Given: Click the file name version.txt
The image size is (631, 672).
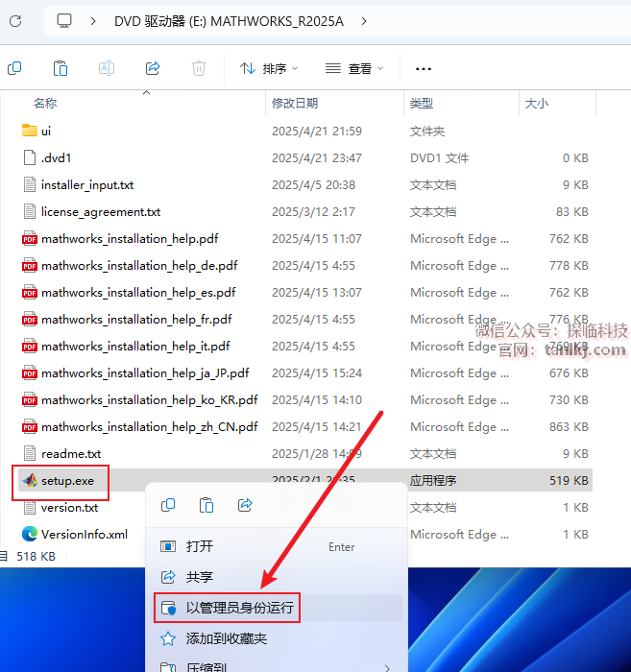Looking at the screenshot, I should [x=69, y=508].
